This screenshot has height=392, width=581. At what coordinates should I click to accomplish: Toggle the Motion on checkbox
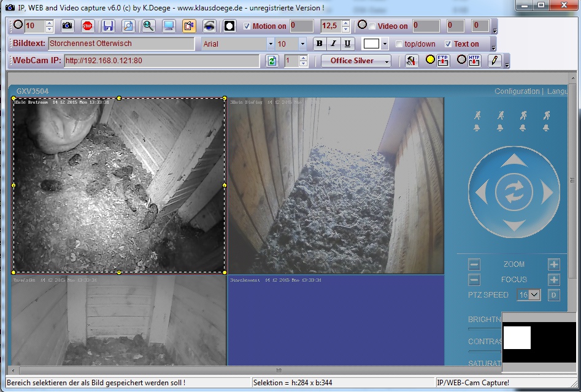[x=247, y=26]
